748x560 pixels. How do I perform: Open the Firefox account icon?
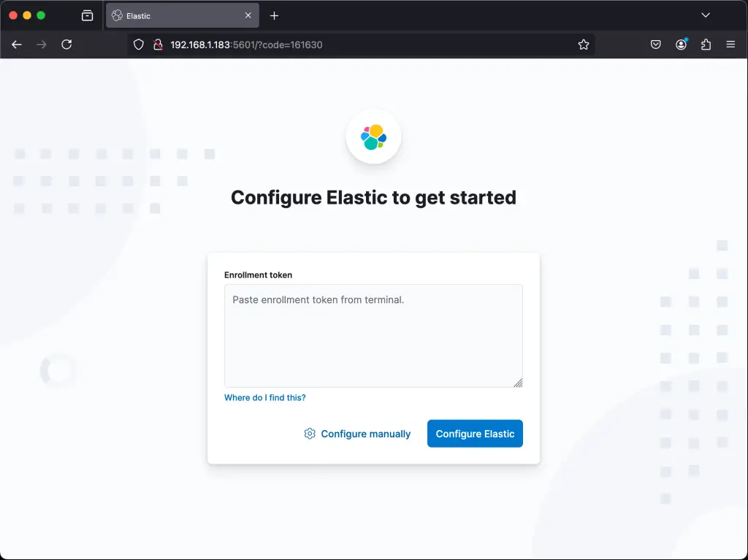point(681,44)
